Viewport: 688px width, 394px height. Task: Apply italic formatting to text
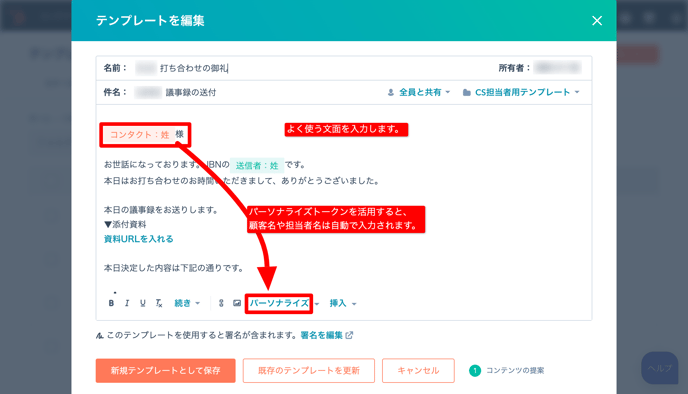tap(127, 303)
